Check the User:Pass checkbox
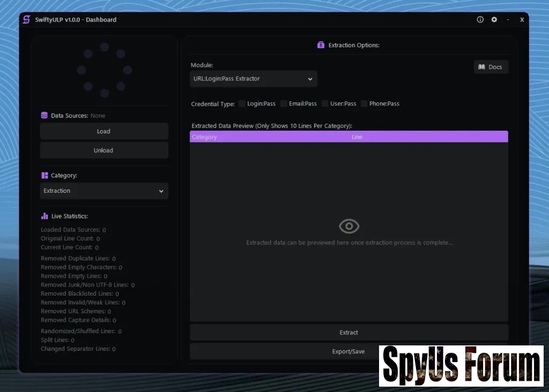Viewport: 549px width, 392px height. [x=325, y=104]
